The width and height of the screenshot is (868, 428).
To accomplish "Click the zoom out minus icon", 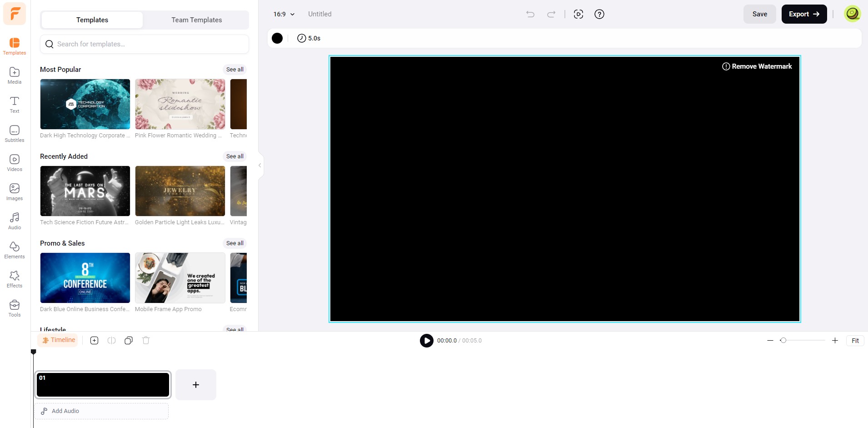I will [770, 340].
